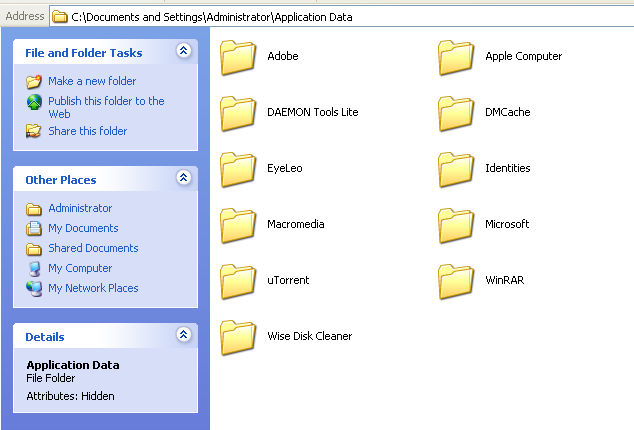This screenshot has width=634, height=430.
Task: Select the DAEMON Tools Lite folder icon
Action: (x=238, y=114)
